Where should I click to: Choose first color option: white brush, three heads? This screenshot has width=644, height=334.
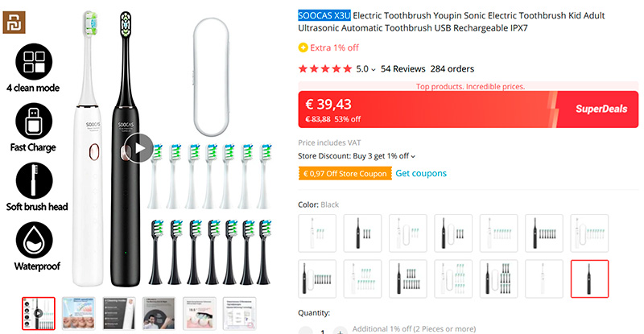(317, 233)
